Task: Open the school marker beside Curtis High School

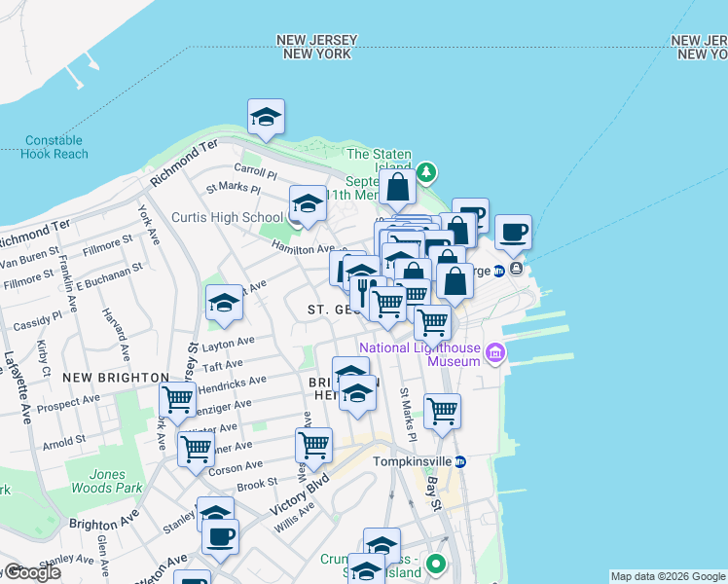Action: [308, 204]
